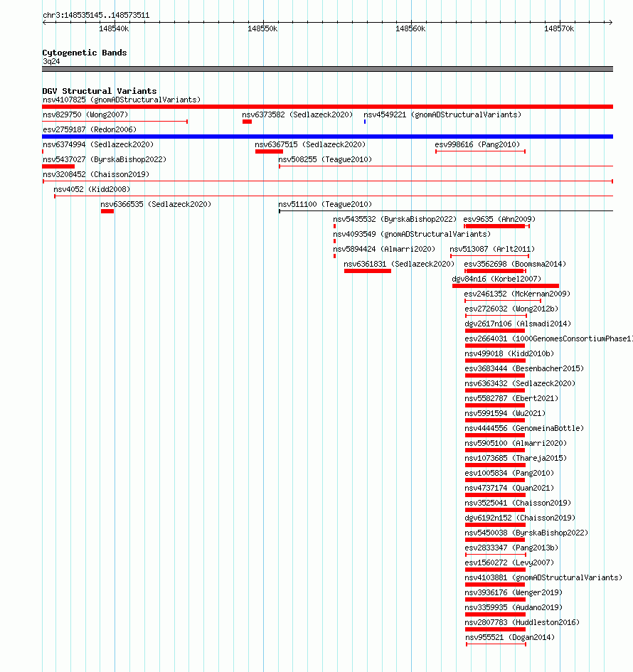The image size is (633, 672).
Task: Select esv3683444 (Besenbacher2015) variant
Action: [x=525, y=368]
